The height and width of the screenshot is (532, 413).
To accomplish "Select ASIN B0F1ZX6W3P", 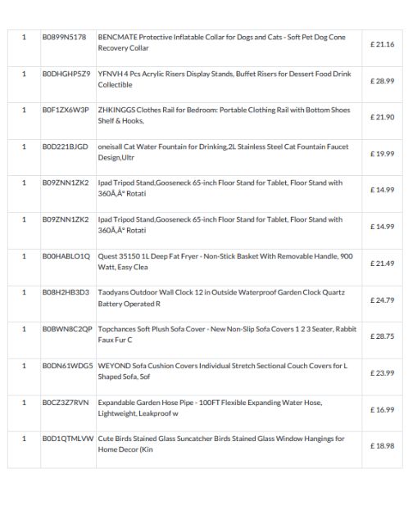I will (x=66, y=110).
